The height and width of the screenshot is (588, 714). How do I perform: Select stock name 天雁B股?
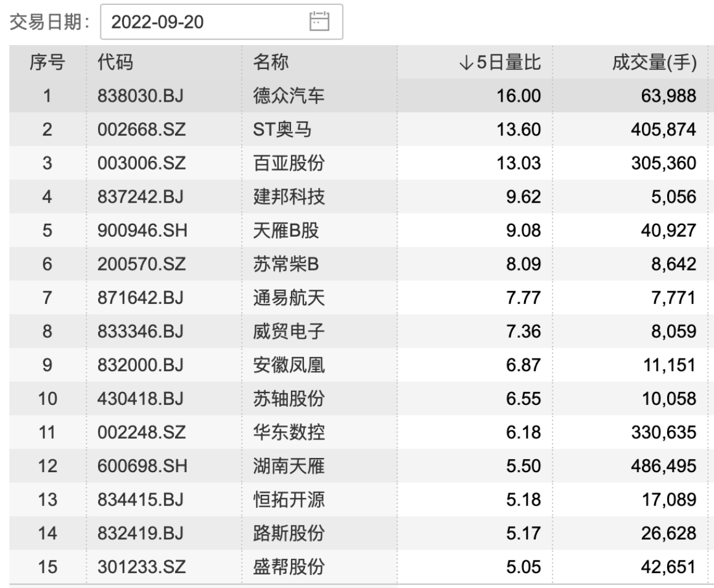[x=286, y=231]
